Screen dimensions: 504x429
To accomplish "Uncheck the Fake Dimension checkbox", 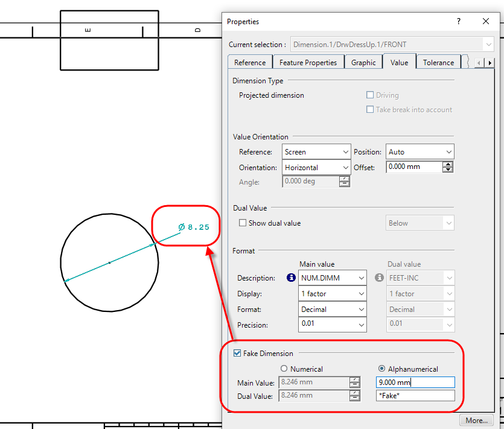I will [237, 354].
